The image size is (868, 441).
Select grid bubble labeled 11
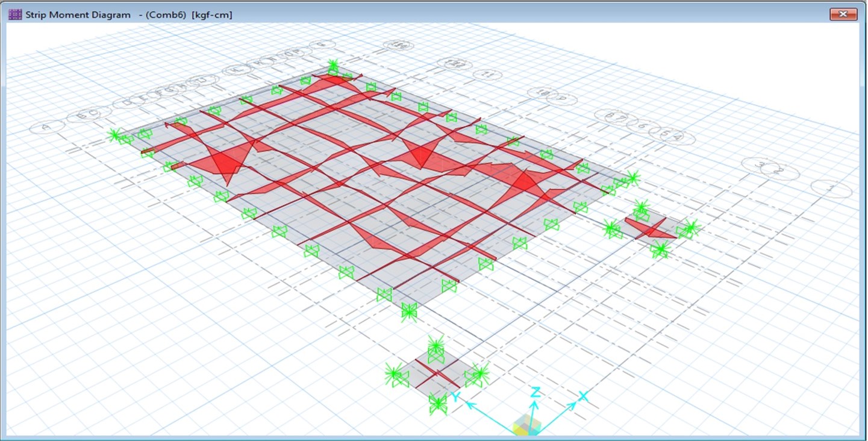[488, 75]
